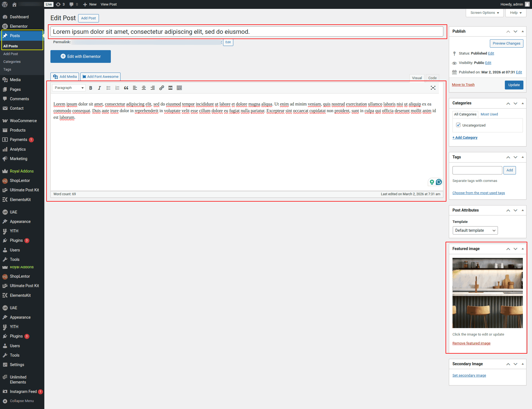
Task: Click the Update button
Action: (x=514, y=85)
